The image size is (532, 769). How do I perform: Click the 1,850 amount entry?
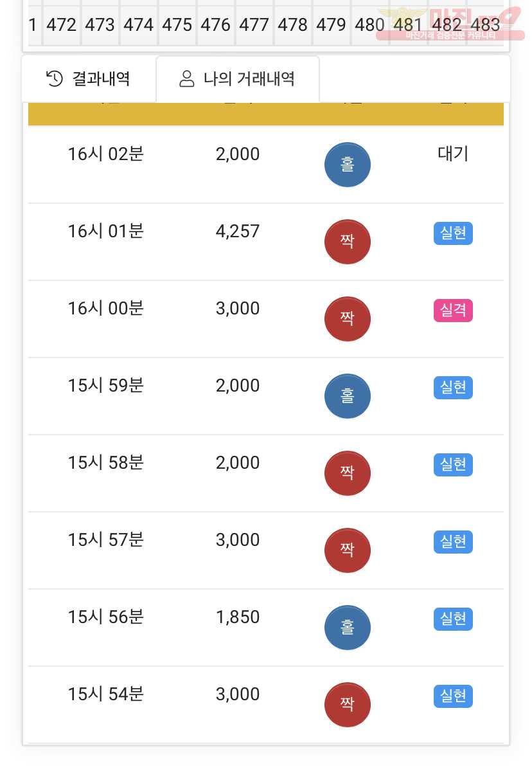click(238, 617)
